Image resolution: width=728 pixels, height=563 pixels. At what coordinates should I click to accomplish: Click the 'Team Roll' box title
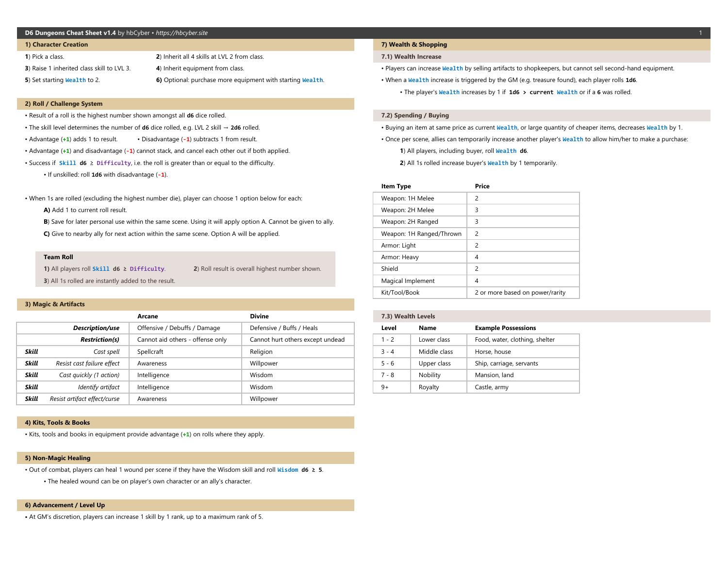point(58,257)
